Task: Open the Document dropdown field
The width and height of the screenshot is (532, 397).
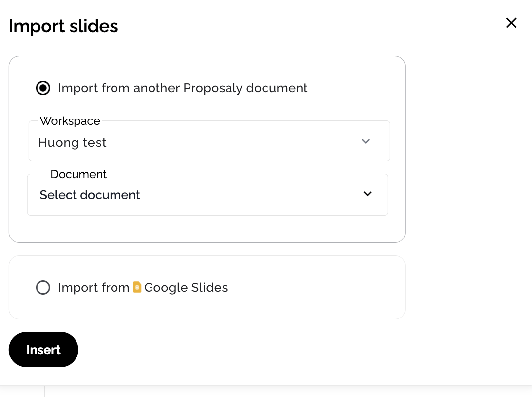Action: coord(197,195)
